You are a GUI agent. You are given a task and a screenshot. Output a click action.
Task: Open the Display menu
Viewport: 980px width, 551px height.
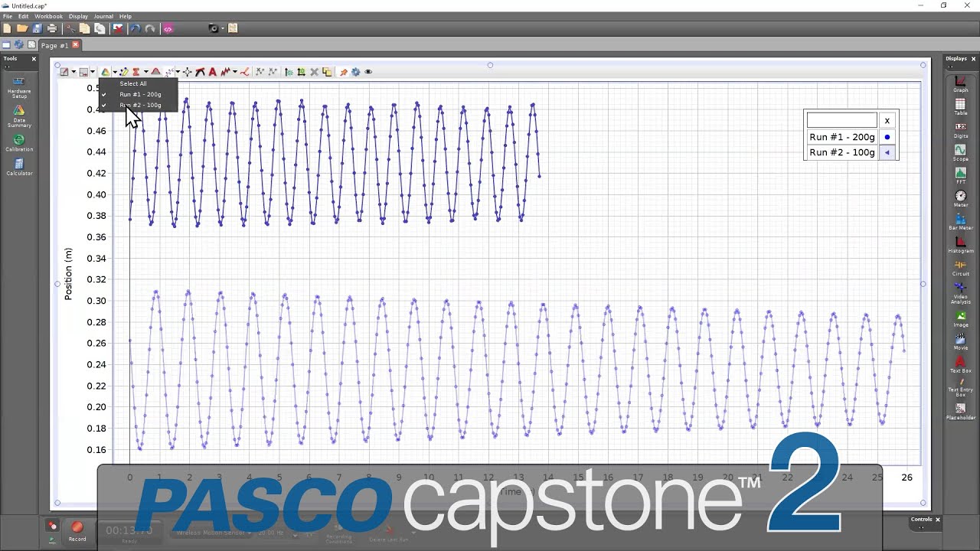pyautogui.click(x=79, y=16)
